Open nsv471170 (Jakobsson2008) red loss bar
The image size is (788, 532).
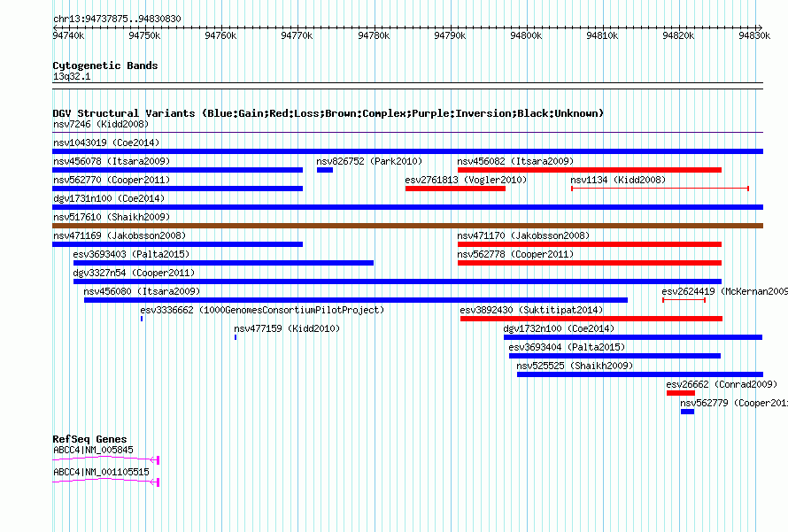(590, 244)
